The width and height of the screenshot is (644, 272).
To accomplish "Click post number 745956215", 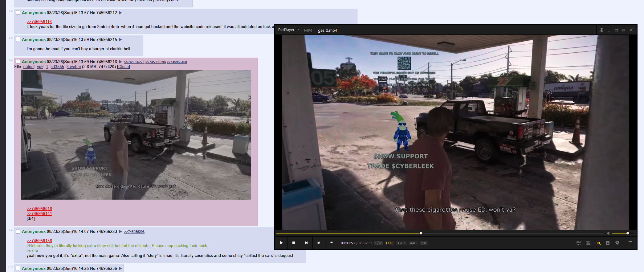I will tap(107, 39).
